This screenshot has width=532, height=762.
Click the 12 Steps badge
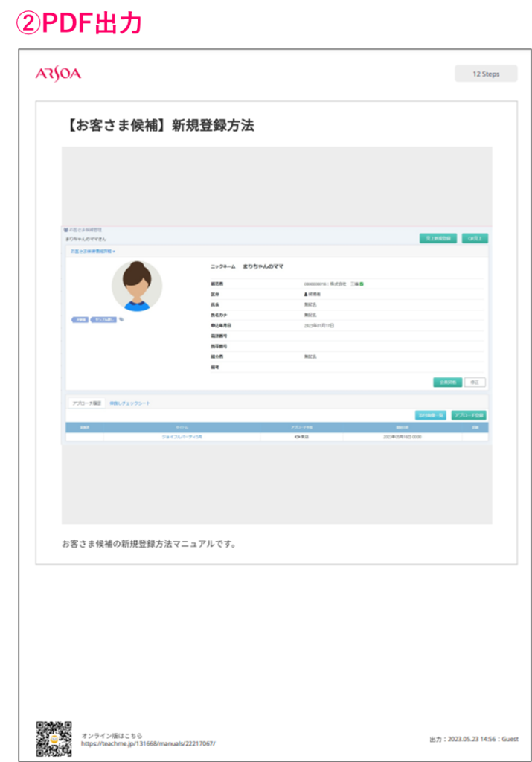point(486,74)
